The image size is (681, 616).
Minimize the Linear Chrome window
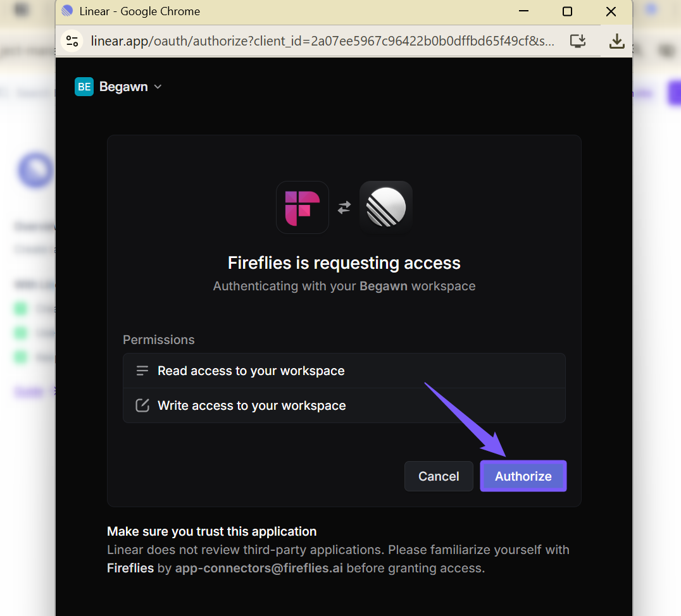point(524,11)
